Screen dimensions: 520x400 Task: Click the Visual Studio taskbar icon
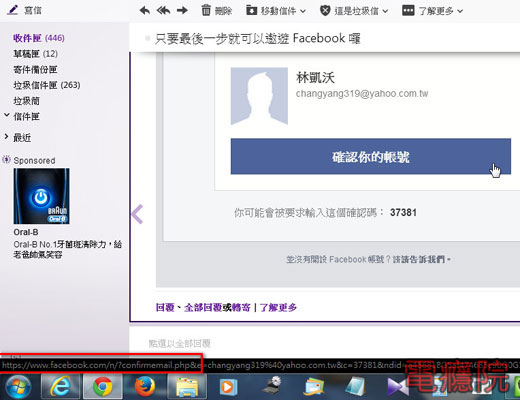tap(397, 388)
